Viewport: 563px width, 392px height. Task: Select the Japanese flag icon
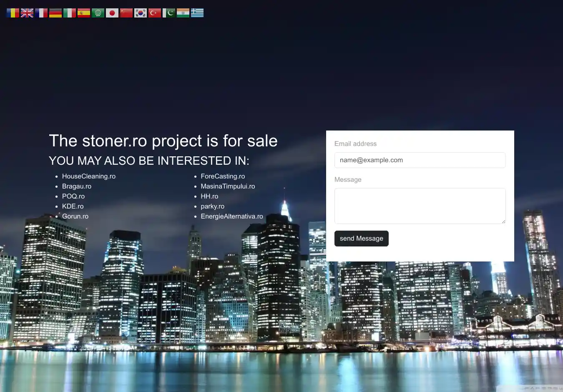112,13
